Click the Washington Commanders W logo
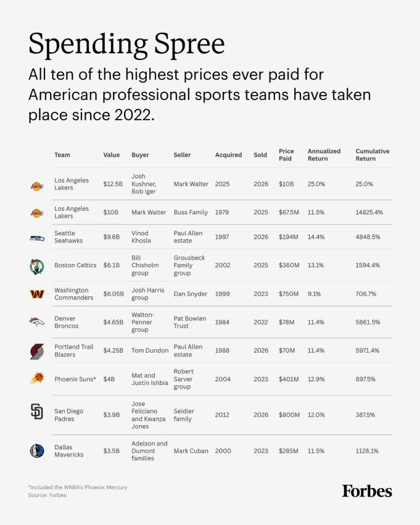 pos(37,294)
